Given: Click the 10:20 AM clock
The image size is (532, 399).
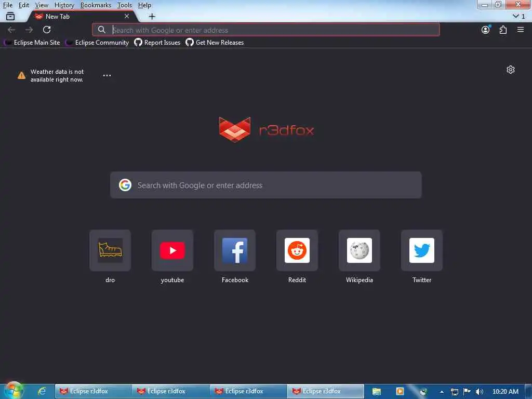Looking at the screenshot, I should (x=506, y=392).
